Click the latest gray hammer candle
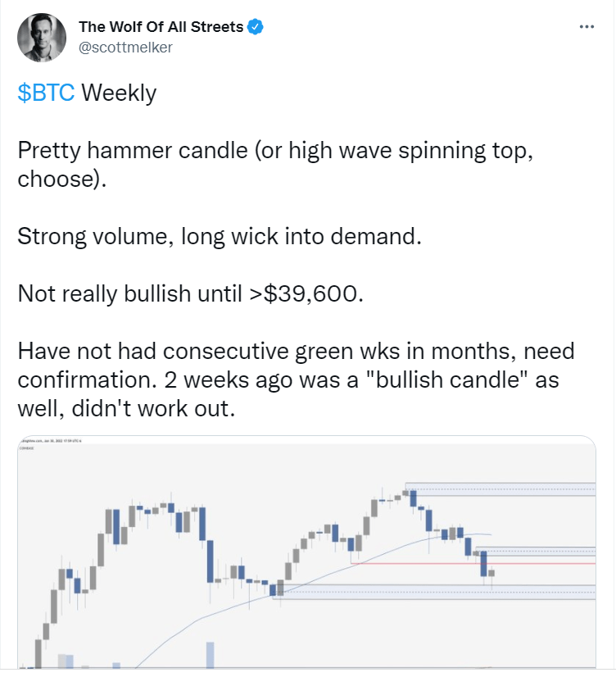The width and height of the screenshot is (616, 677). point(491,573)
